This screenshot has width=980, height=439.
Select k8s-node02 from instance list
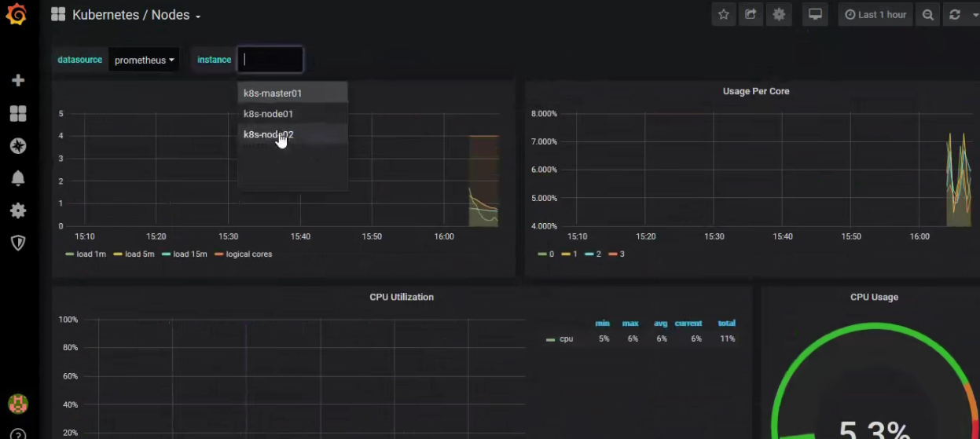(292, 134)
